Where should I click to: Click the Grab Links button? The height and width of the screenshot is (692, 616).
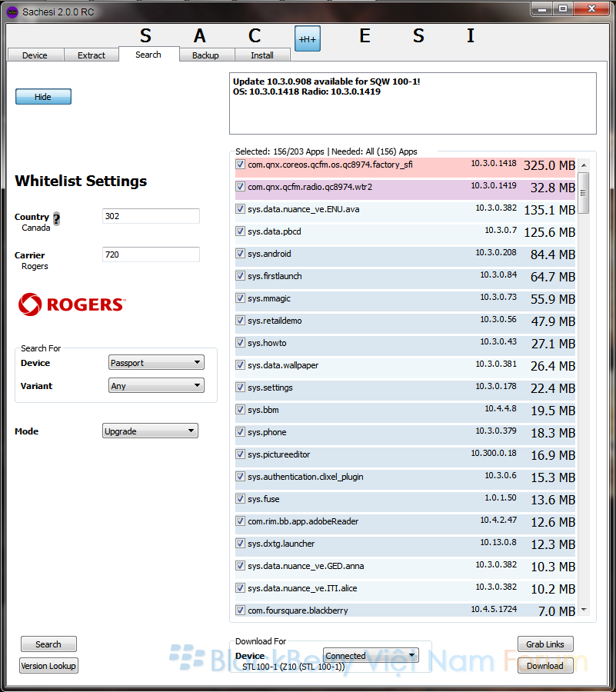(x=545, y=644)
